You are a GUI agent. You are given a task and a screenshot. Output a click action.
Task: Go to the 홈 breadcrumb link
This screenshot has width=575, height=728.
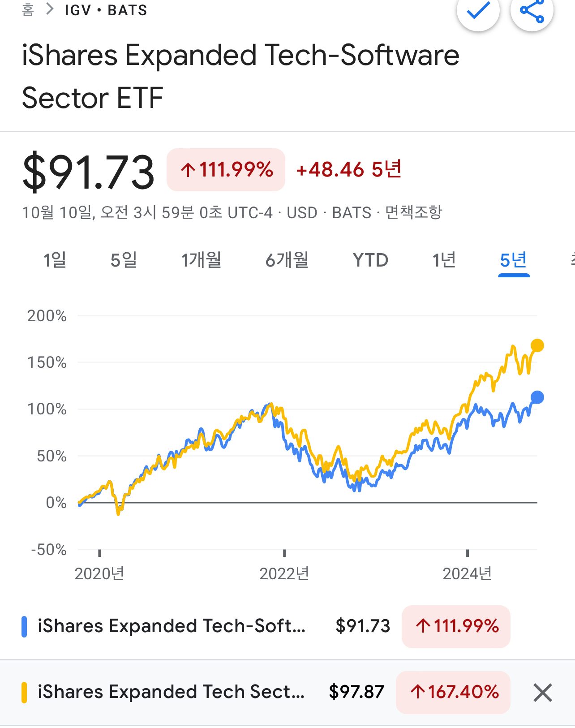[28, 10]
